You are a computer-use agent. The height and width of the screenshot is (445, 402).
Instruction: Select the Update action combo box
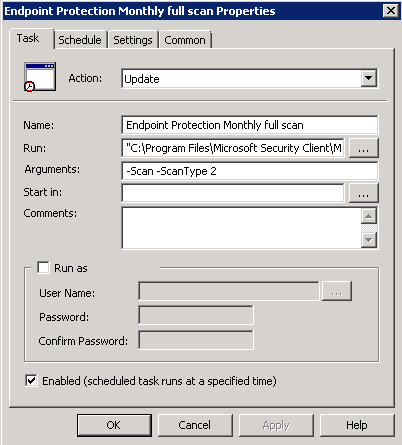coord(250,79)
